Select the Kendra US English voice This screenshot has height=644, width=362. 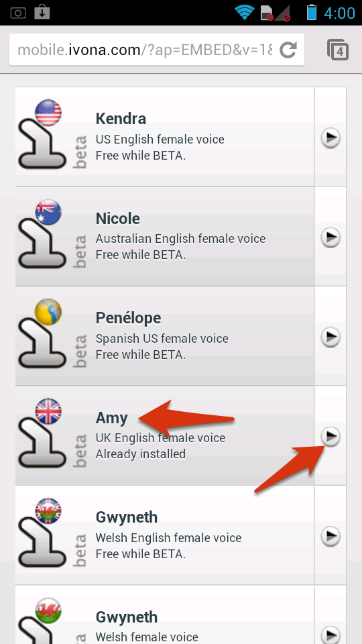[165, 136]
